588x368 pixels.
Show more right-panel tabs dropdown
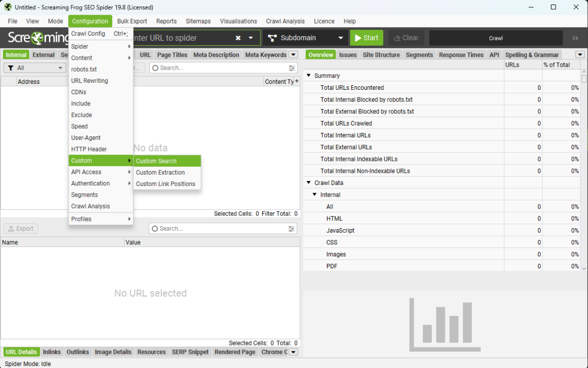[x=580, y=55]
